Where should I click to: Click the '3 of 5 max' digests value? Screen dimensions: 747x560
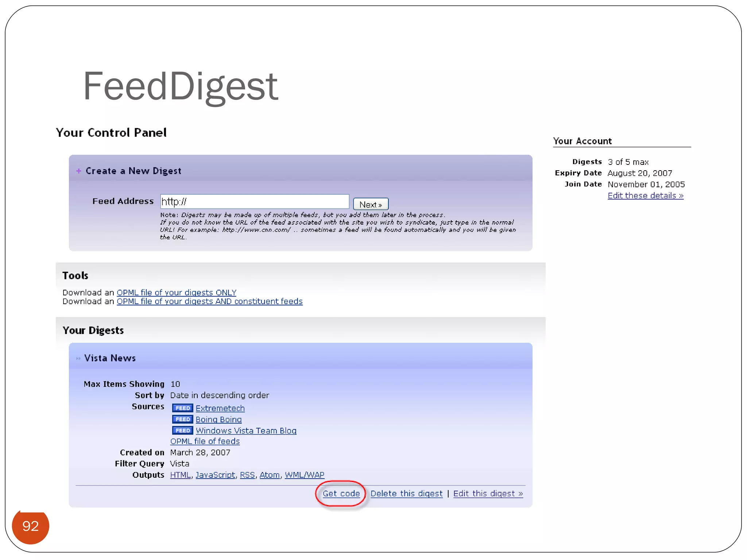point(628,162)
